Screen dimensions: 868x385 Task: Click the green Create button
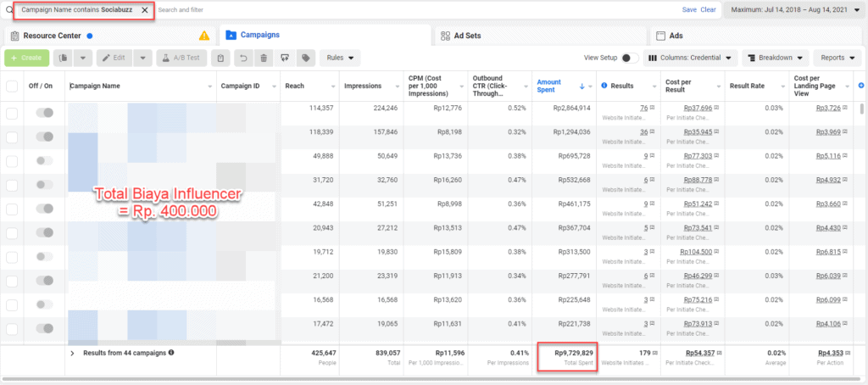tap(26, 58)
